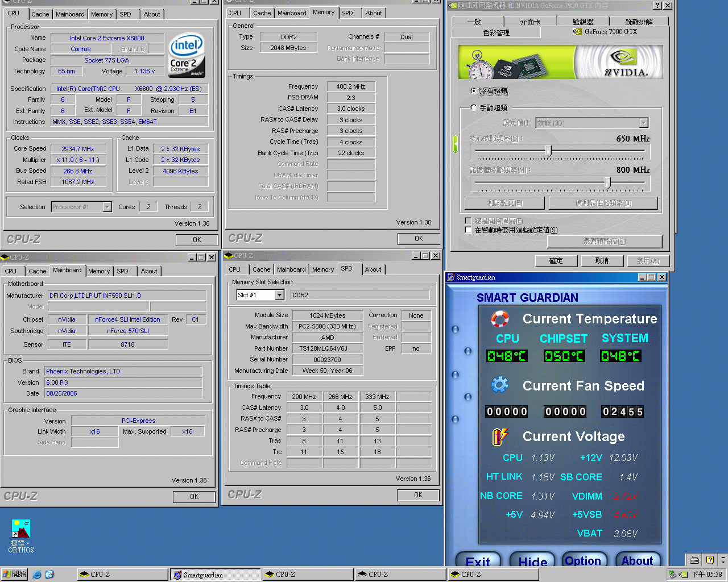
Task: Click the 核心時脈頻率 slider thumb
Action: [548, 151]
